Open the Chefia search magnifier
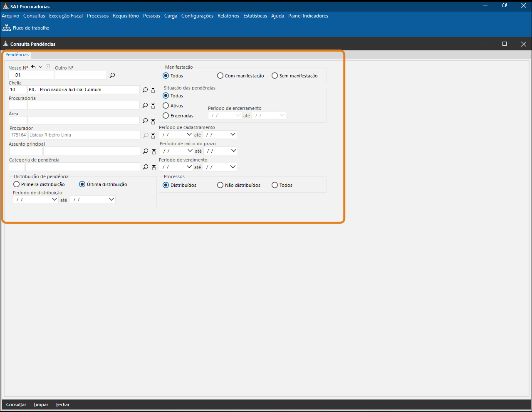 tap(145, 90)
